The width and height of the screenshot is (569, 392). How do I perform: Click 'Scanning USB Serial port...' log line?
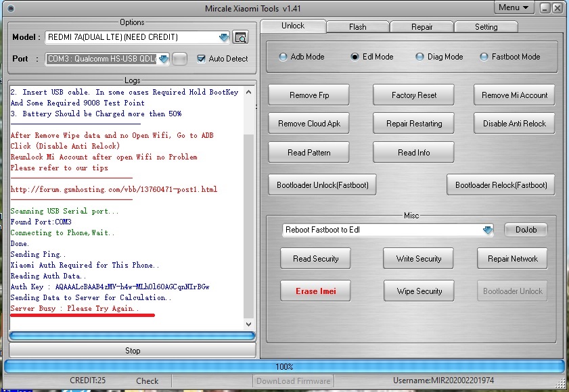[x=64, y=211]
